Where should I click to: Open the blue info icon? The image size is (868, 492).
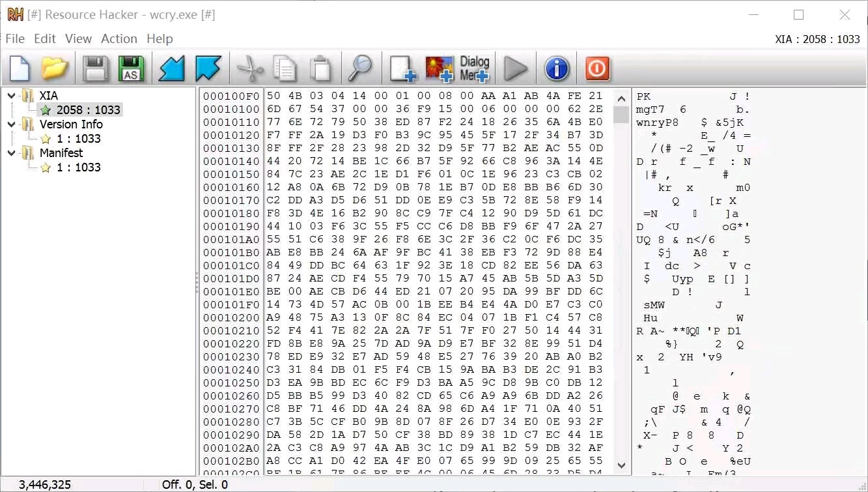tap(557, 68)
